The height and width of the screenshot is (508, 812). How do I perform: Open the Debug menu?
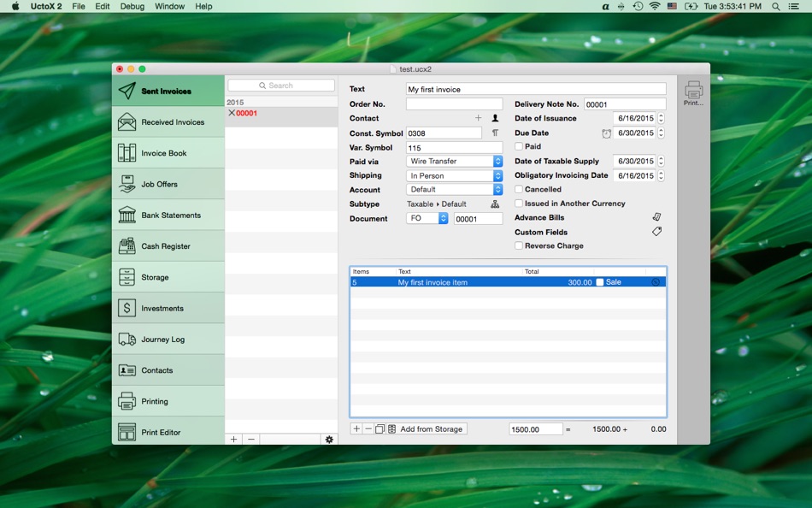pyautogui.click(x=132, y=6)
